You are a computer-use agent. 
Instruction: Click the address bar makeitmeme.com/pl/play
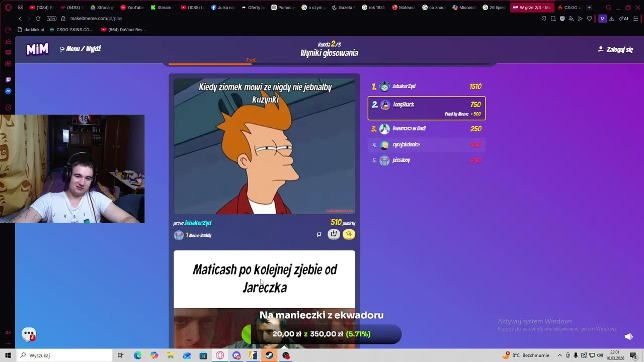point(96,19)
